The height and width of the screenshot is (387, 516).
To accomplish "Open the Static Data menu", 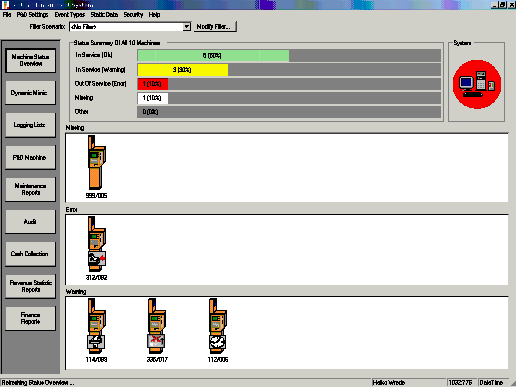I will click(104, 15).
